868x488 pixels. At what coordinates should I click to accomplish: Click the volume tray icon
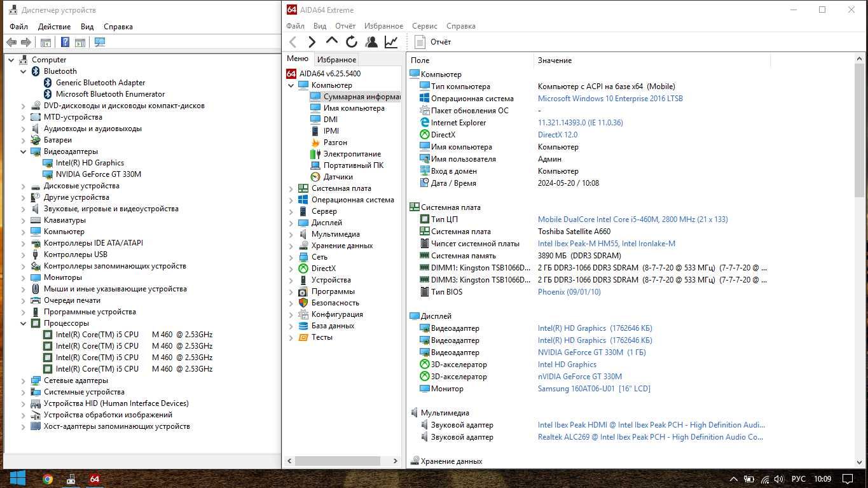pyautogui.click(x=780, y=479)
